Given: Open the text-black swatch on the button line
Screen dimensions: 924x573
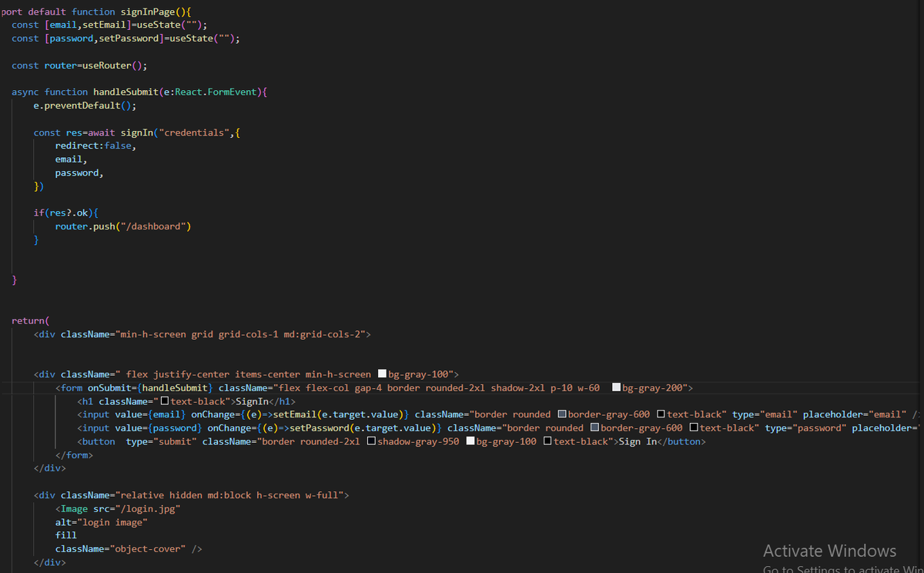Looking at the screenshot, I should [547, 441].
